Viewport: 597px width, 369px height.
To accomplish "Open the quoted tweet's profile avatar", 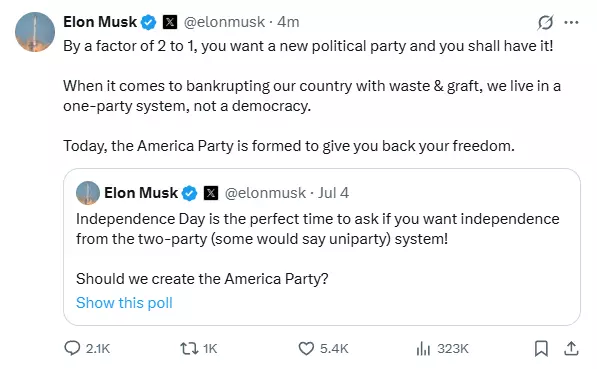I will click(88, 193).
